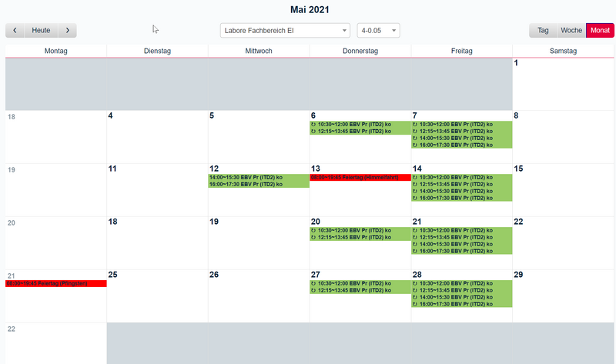Click the week number 20 label
616x364 pixels.
pos(12,222)
